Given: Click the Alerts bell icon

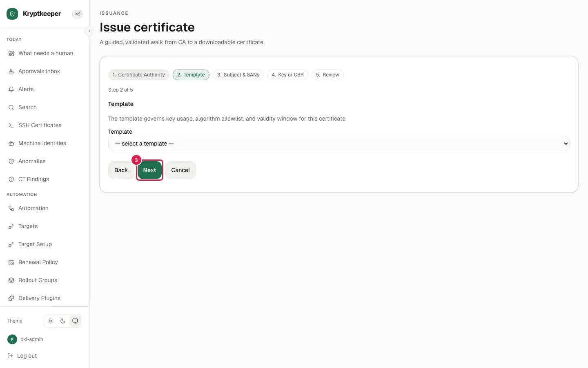Looking at the screenshot, I should [x=11, y=89].
